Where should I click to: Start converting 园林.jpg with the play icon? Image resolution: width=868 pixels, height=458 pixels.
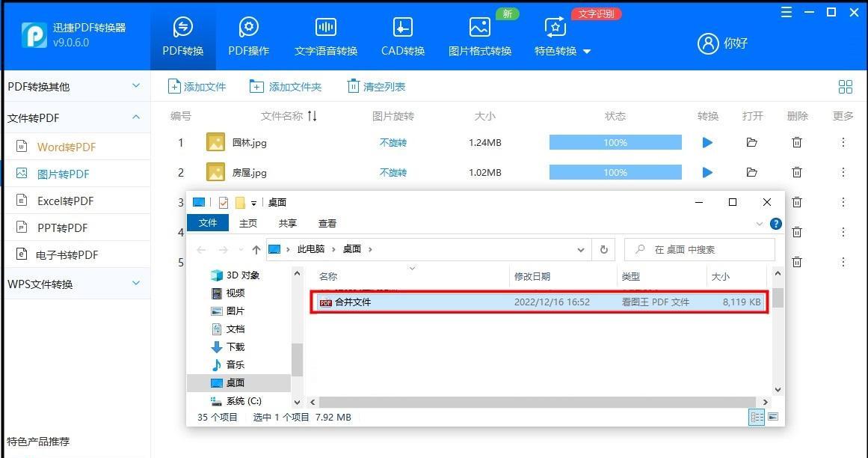[707, 142]
